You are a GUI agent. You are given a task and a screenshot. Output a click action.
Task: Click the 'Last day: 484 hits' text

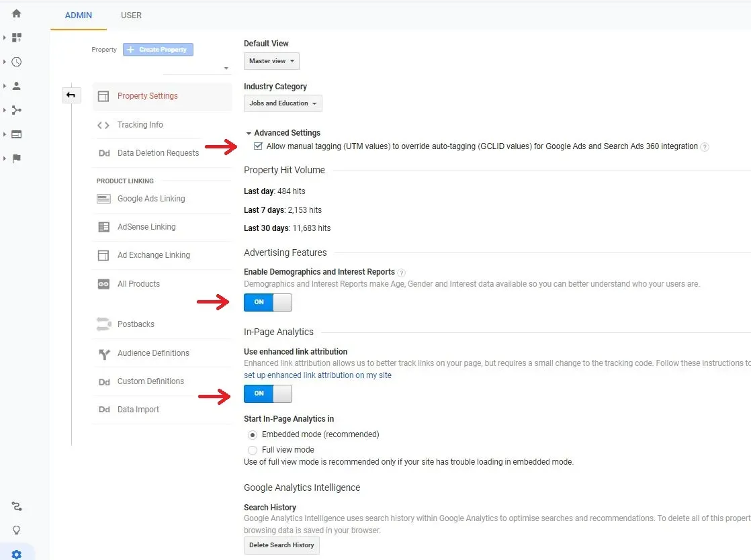(x=275, y=191)
